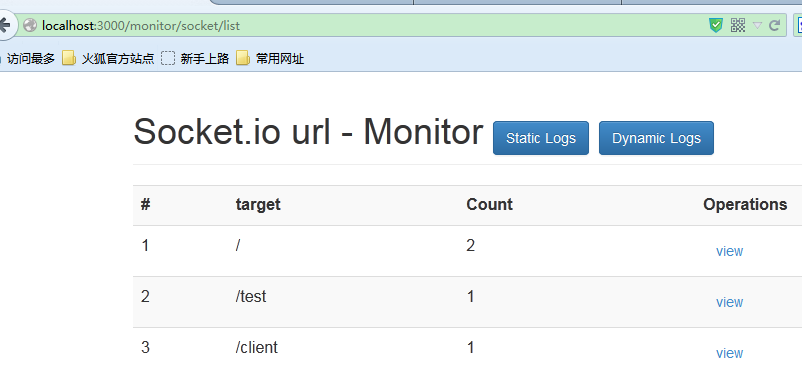Click the # column header
The height and width of the screenshot is (392, 802).
146,205
